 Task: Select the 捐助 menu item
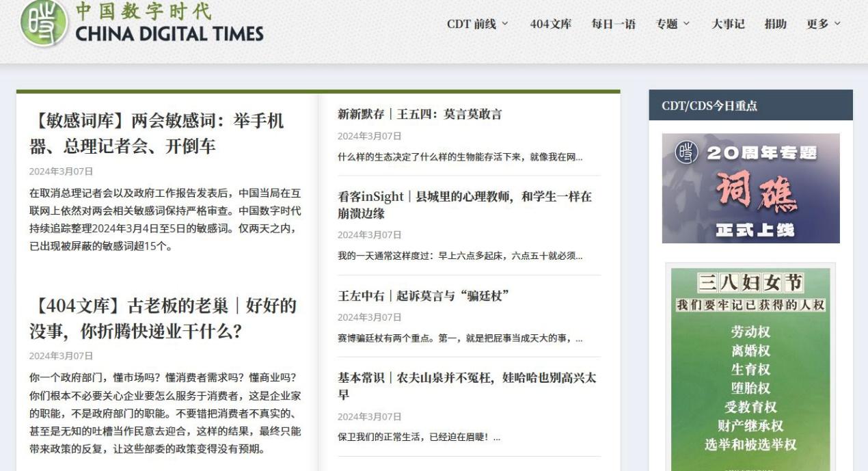pyautogui.click(x=775, y=24)
